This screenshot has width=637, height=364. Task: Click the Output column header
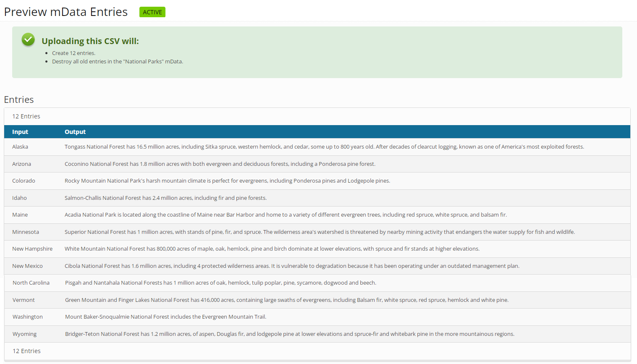[75, 131]
